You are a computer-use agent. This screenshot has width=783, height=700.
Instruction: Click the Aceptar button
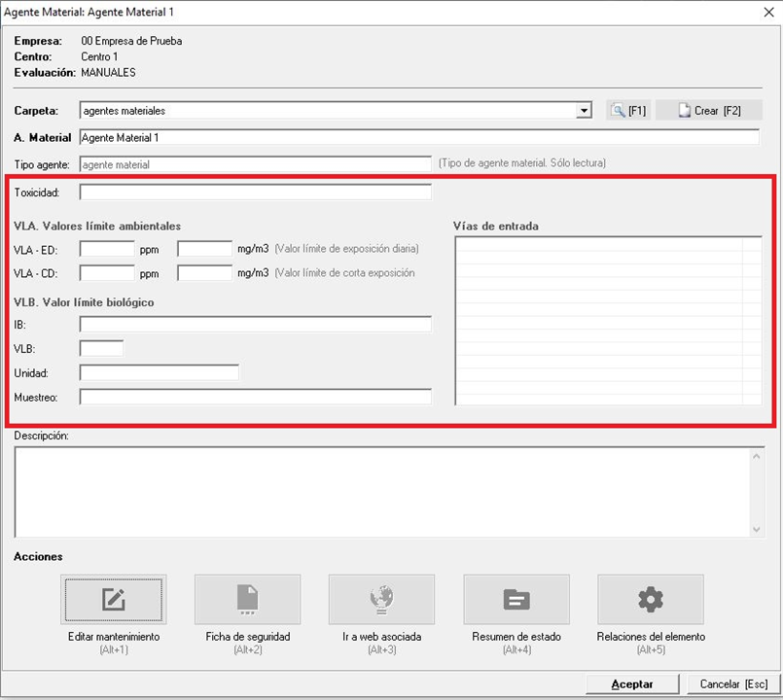click(631, 684)
